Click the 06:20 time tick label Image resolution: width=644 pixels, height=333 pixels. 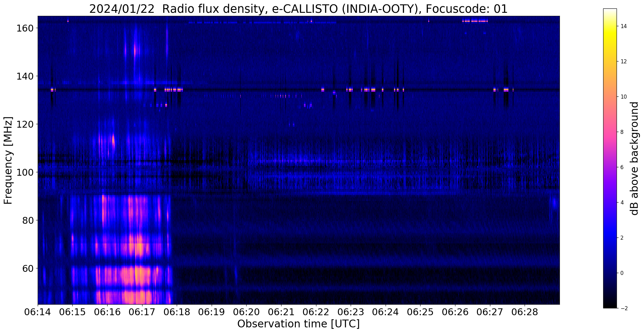247,312
